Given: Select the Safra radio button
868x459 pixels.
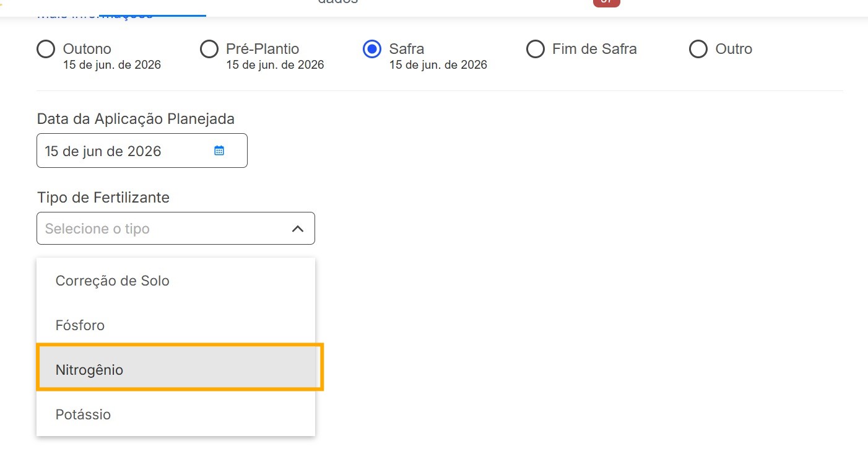Looking at the screenshot, I should [372, 49].
